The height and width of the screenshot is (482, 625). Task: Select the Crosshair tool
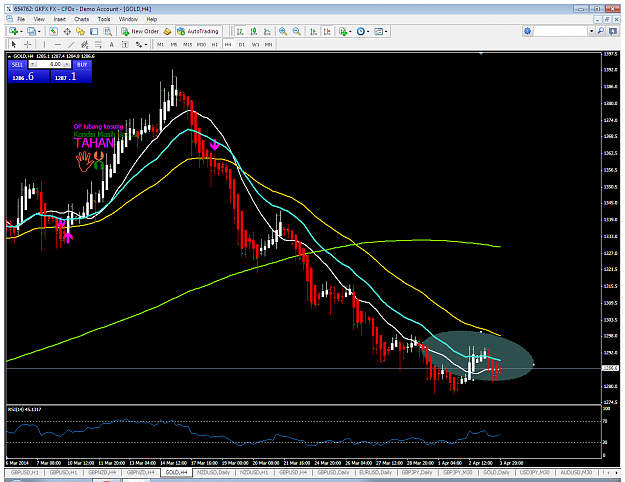pos(28,45)
